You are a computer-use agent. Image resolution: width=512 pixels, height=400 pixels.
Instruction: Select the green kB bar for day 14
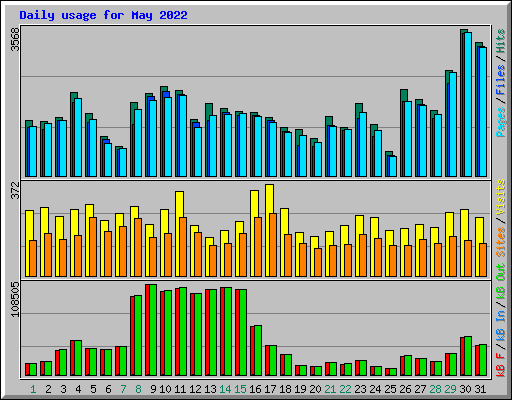228,331
